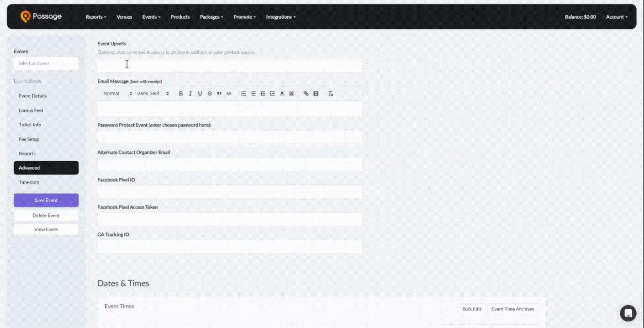Image resolution: width=644 pixels, height=328 pixels.
Task: Open the Timeslots step
Action: (x=46, y=182)
